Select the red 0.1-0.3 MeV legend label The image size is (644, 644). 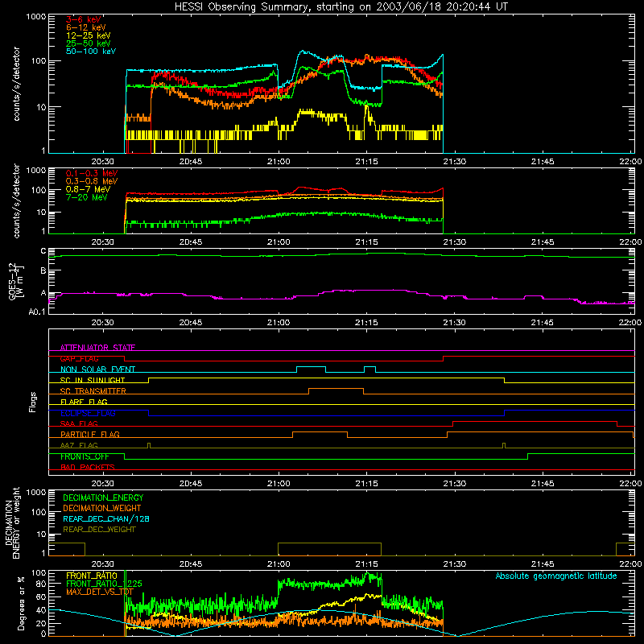(x=92, y=174)
